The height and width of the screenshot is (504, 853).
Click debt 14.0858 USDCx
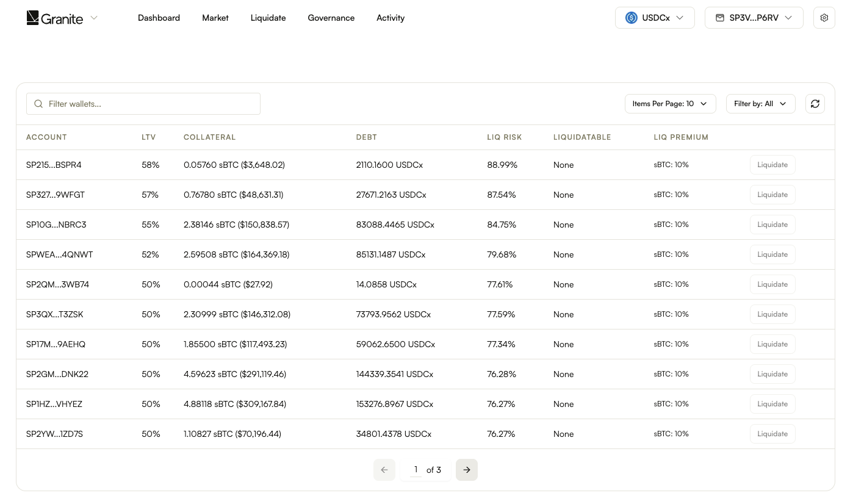tap(386, 284)
